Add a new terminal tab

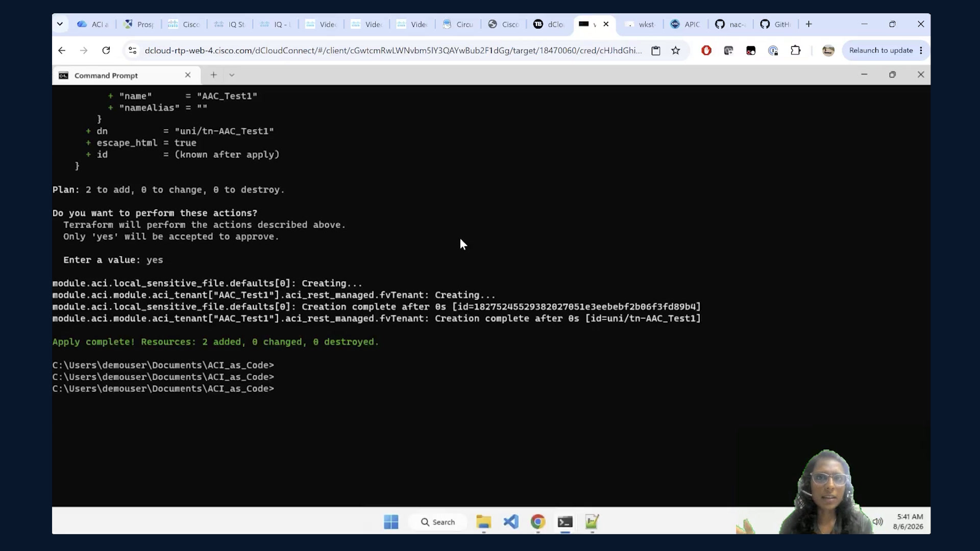[213, 75]
